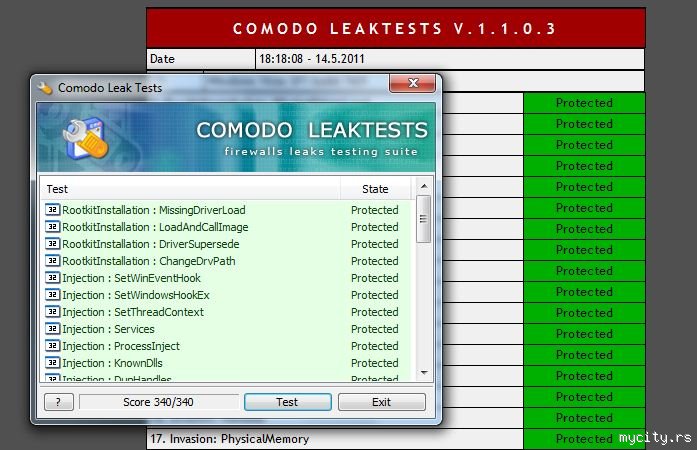Click icon beside Injection : SetWindowsHookEx
The image size is (697, 450).
52,295
